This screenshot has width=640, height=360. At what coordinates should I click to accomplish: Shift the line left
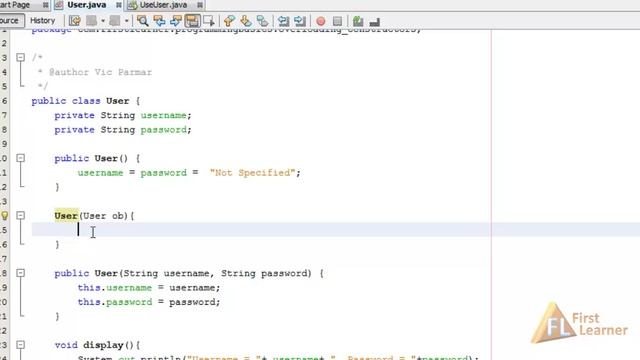[283, 20]
